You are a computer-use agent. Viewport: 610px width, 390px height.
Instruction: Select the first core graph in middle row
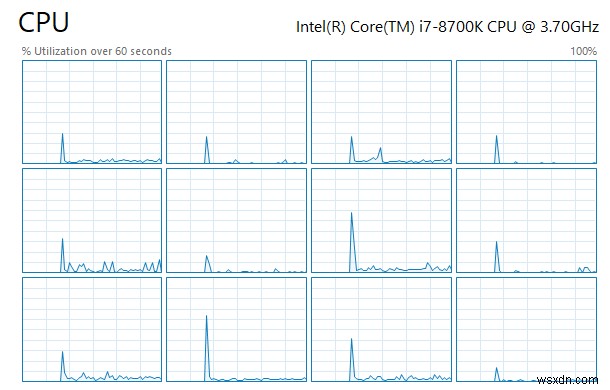[x=92, y=221]
